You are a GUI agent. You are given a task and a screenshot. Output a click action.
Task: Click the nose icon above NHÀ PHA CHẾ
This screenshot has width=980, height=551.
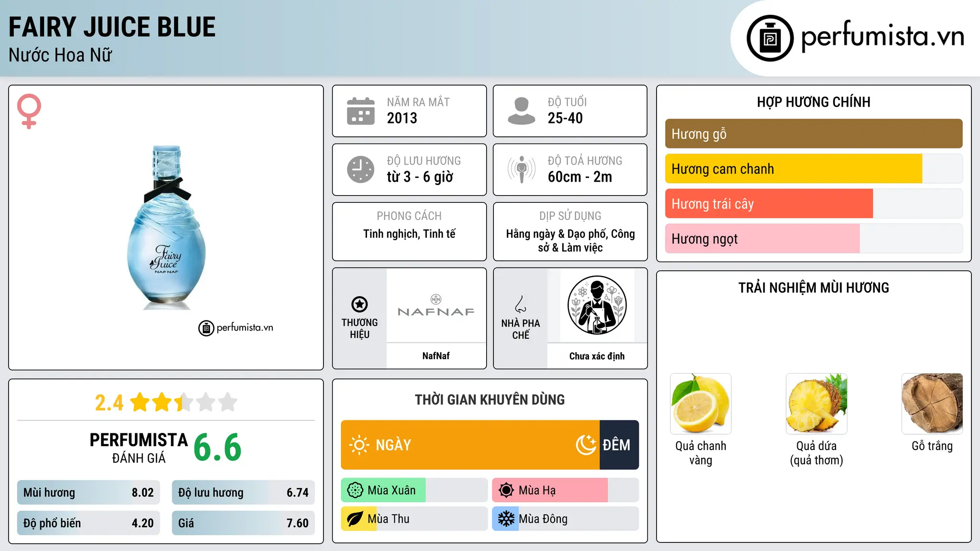521,304
